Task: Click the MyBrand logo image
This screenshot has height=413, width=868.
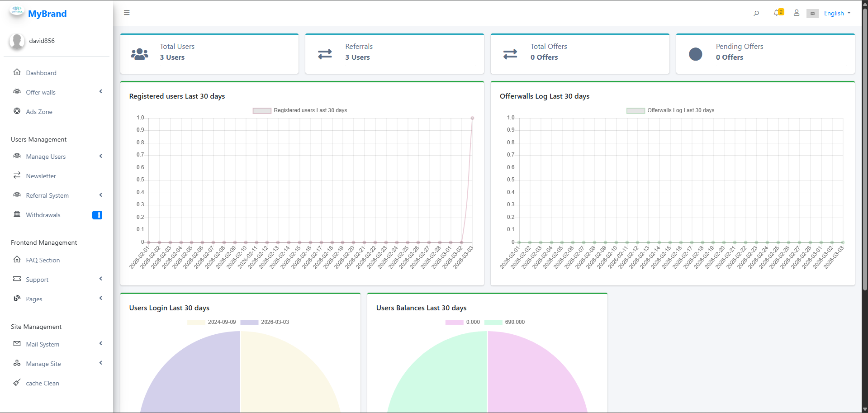Action: (x=17, y=10)
